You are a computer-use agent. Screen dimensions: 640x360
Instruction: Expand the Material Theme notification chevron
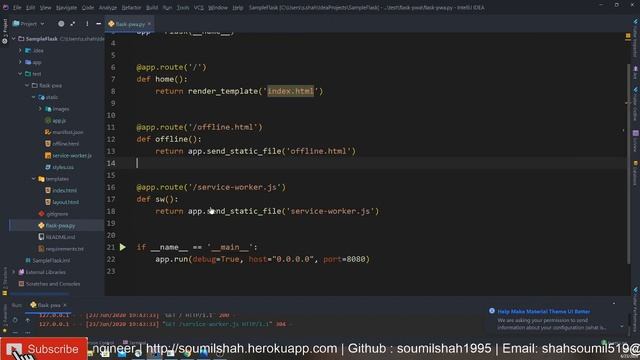(x=621, y=326)
